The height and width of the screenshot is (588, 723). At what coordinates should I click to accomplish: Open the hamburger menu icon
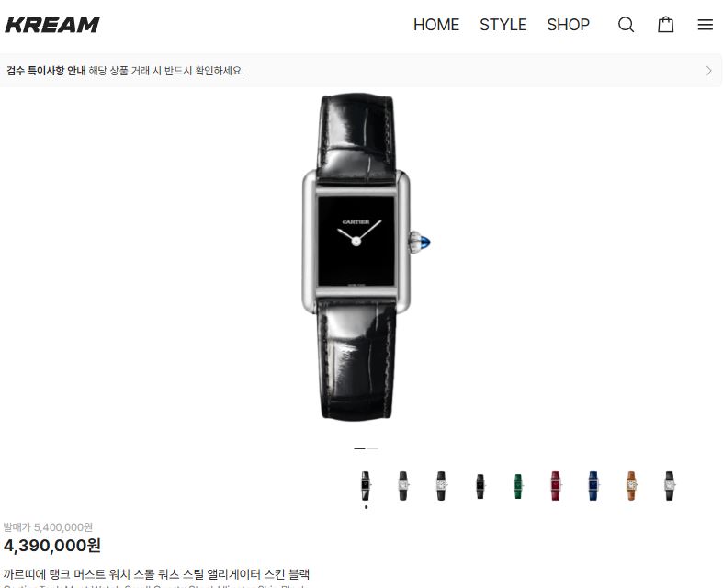[x=705, y=25]
